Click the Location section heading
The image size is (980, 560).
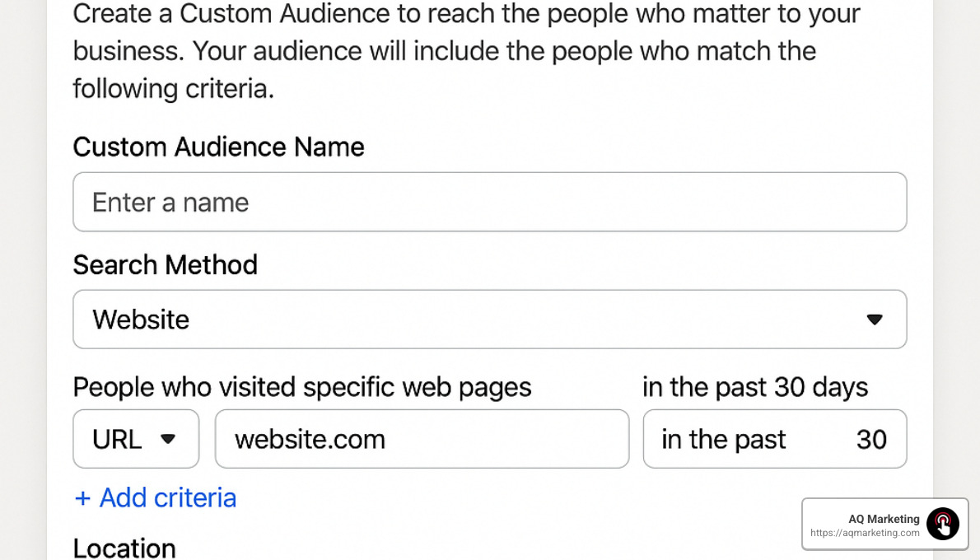point(124,547)
